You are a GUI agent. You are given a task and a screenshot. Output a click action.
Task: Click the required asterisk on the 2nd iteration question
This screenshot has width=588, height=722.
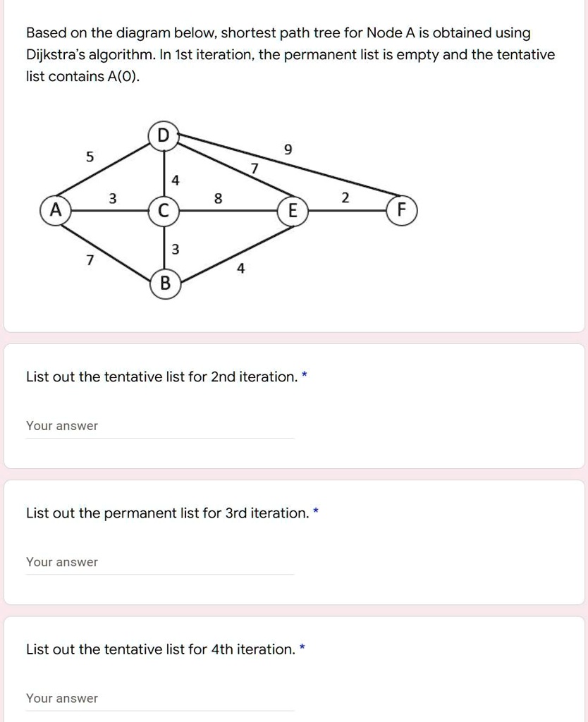(x=306, y=377)
